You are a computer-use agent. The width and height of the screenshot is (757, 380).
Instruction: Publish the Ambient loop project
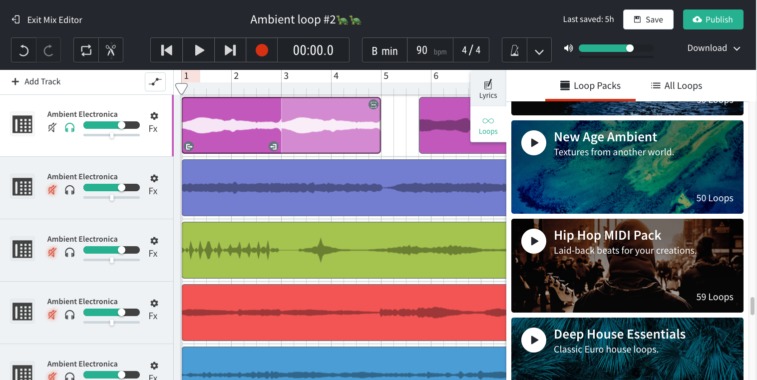tap(713, 20)
